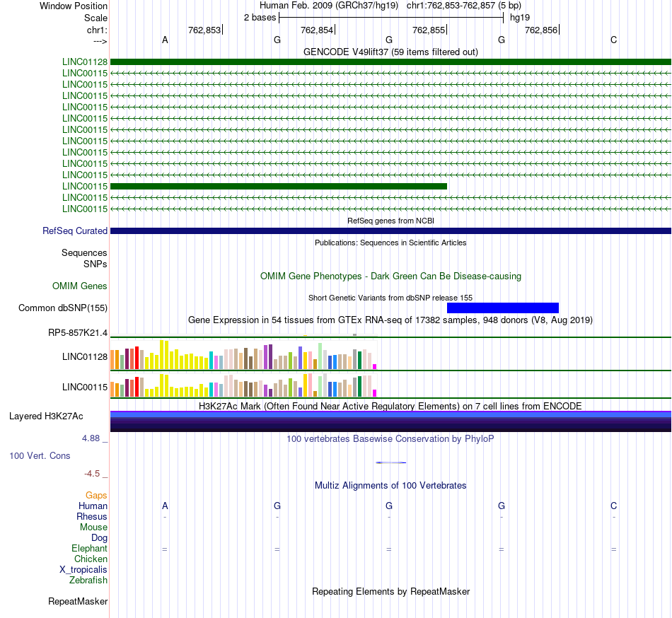
Task: Click the -4.5 PhyloP lower scale value
Action: click(92, 473)
